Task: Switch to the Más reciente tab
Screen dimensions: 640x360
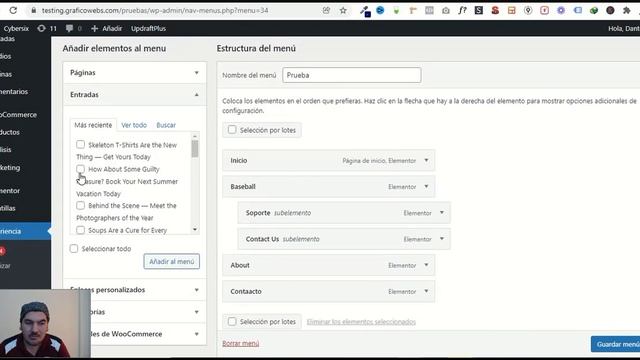Action: (93, 125)
